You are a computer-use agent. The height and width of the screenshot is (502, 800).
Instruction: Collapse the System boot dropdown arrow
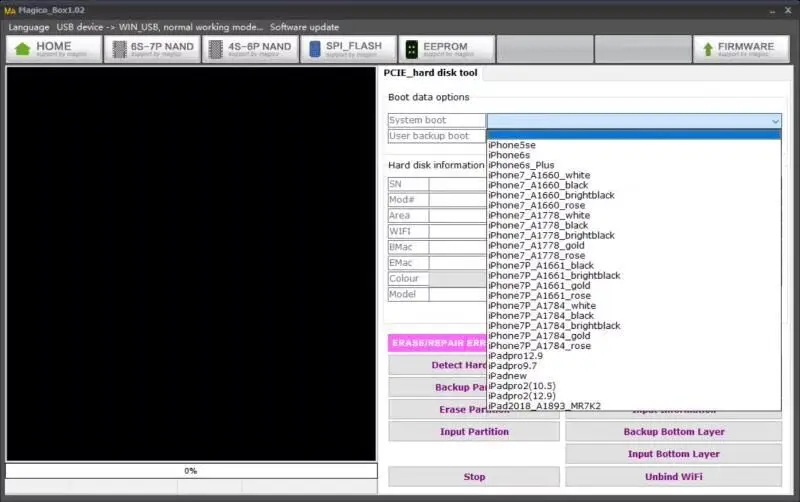pos(775,121)
